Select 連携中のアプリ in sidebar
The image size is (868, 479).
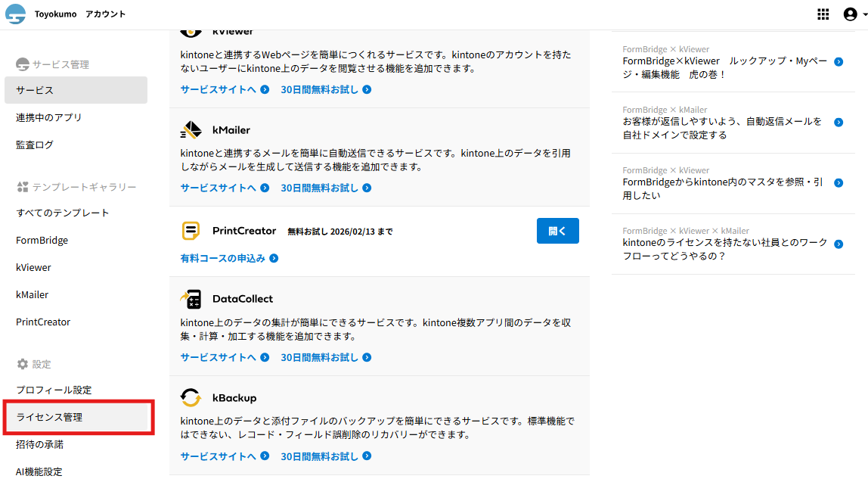(x=49, y=117)
